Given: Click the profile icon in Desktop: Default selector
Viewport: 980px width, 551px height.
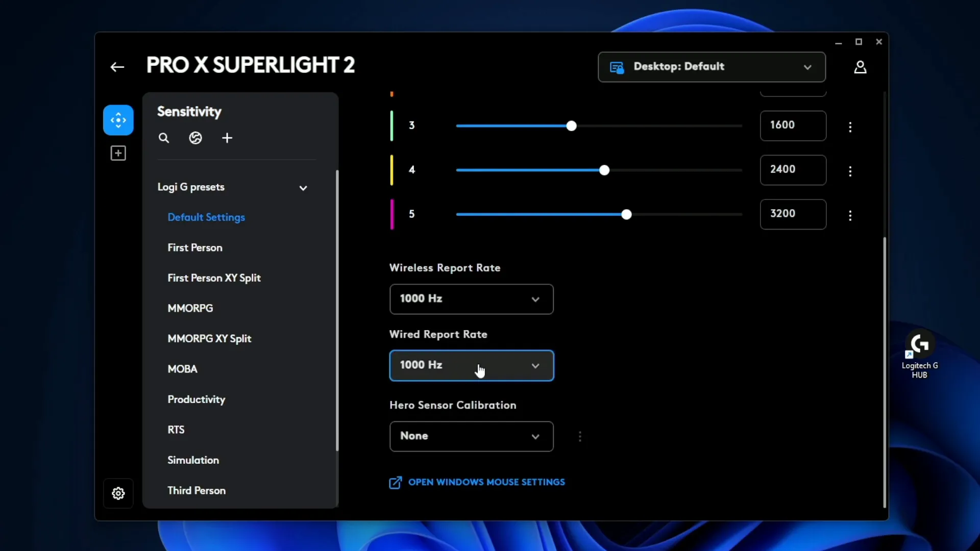Looking at the screenshot, I should click(x=617, y=67).
